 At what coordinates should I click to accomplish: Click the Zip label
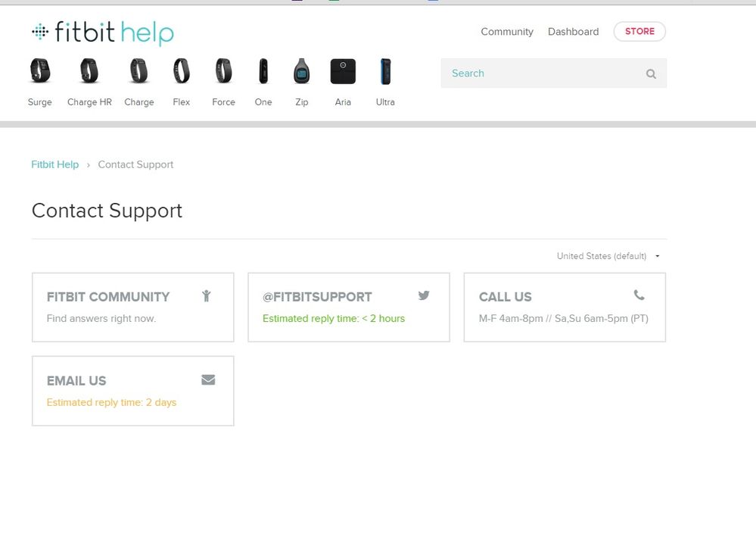click(x=302, y=102)
